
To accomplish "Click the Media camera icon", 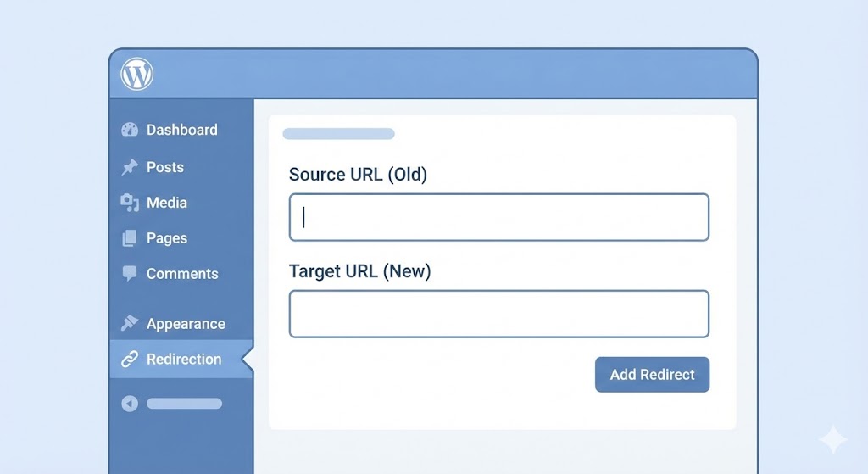I will 130,203.
